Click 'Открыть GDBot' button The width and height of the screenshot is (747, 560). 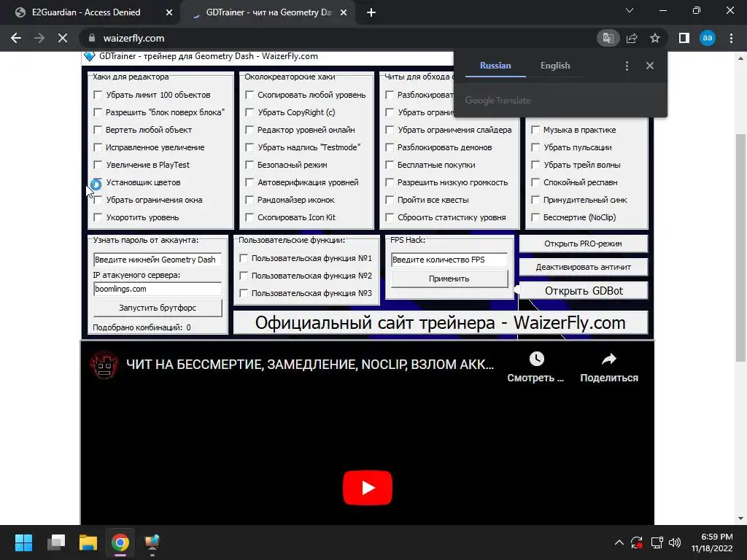tap(583, 290)
